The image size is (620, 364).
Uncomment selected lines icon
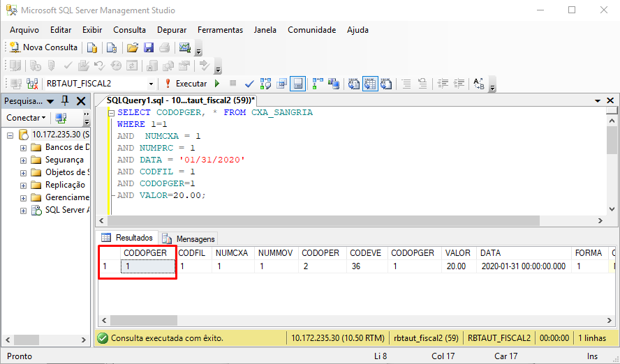click(x=422, y=84)
